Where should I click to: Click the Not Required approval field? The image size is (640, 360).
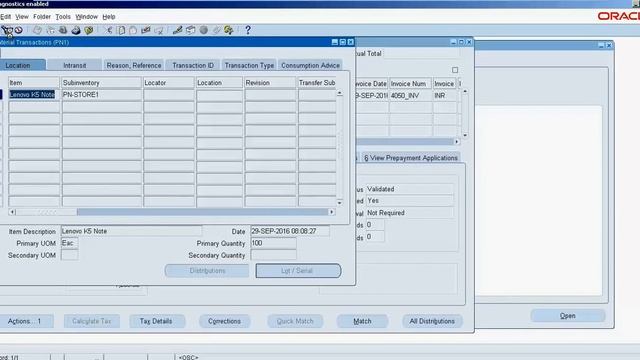(409, 213)
